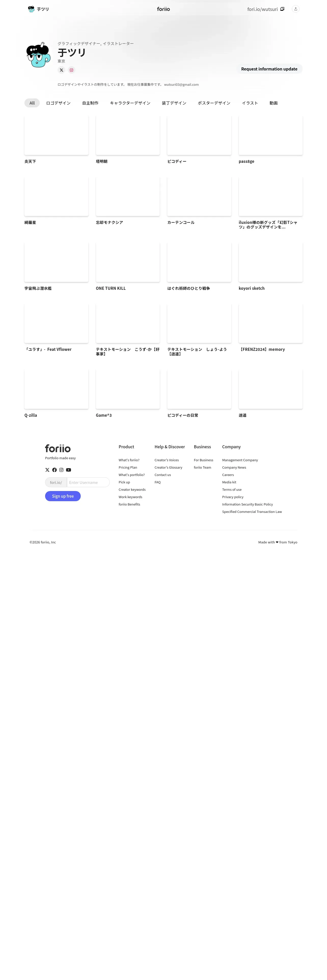Click the foriio logo in header
Screen dimensions: 327x980
click(163, 9)
